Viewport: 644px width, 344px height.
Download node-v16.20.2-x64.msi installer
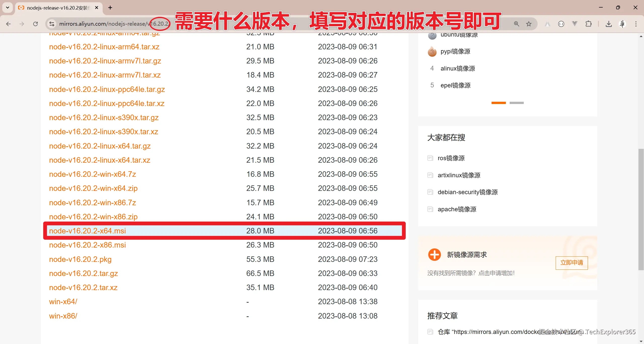[87, 231]
